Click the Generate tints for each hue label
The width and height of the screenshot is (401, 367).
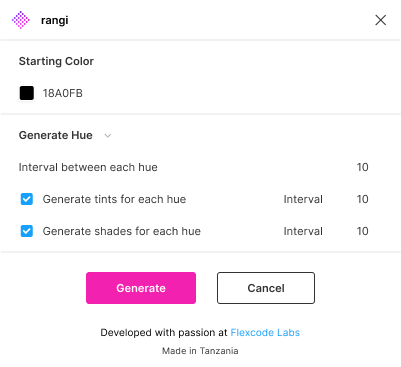114,199
